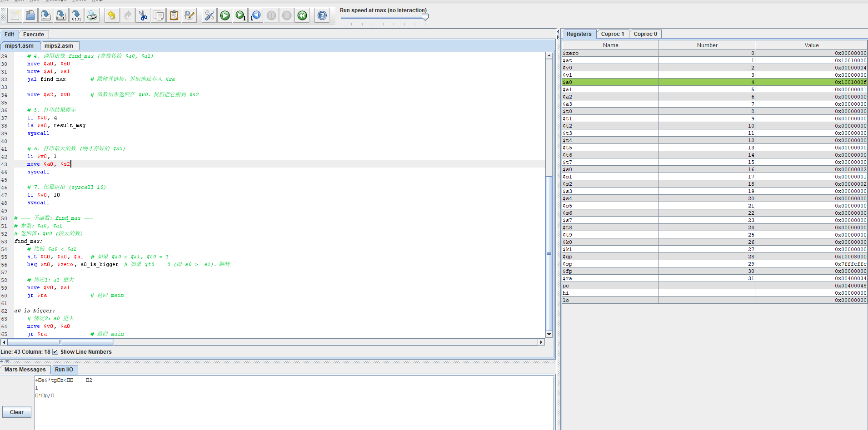
Task: Click the $gp value 0x10008000
Action: pos(850,257)
